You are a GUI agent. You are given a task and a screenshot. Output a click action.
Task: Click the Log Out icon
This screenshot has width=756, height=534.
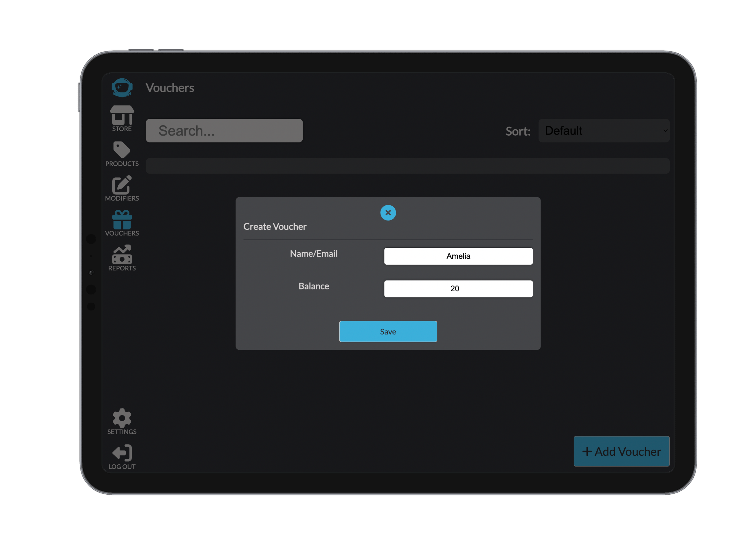tap(122, 453)
